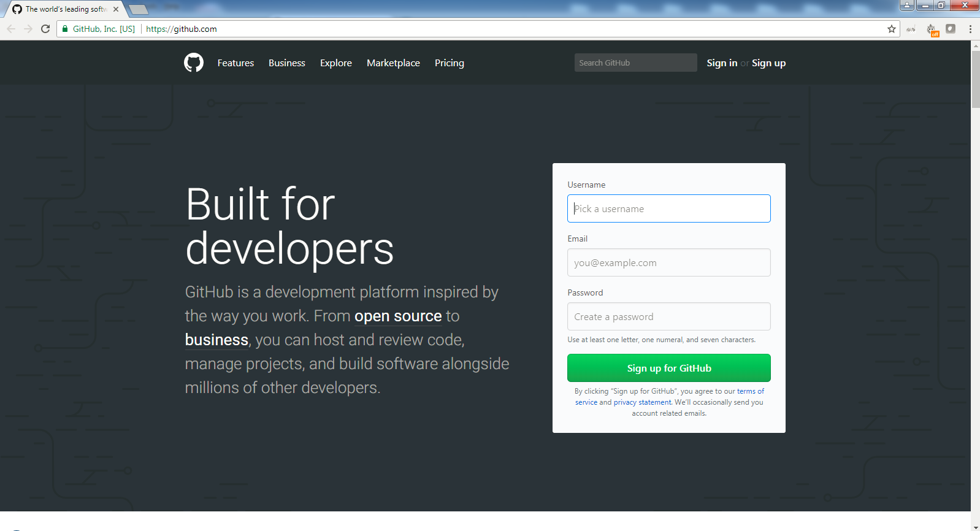Click the orange-badged extension icon

pos(932,29)
